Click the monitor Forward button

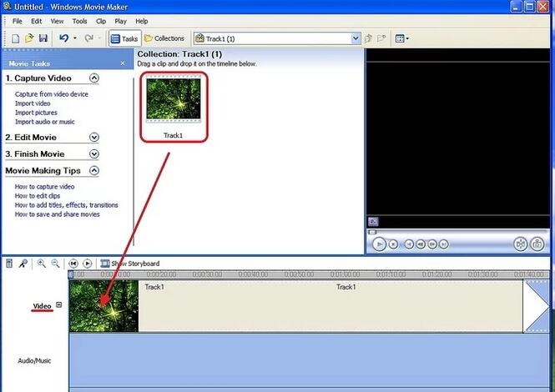pos(443,244)
